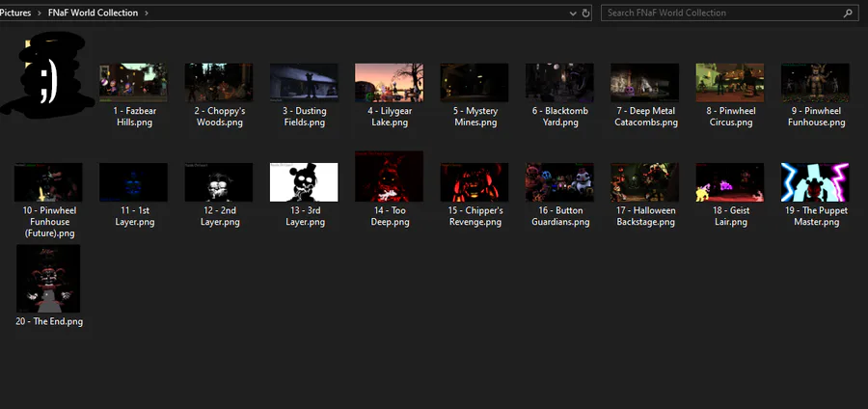Image resolution: width=868 pixels, height=409 pixels.
Task: Select 12 - 2nd Layer thumbnail
Action: (219, 182)
